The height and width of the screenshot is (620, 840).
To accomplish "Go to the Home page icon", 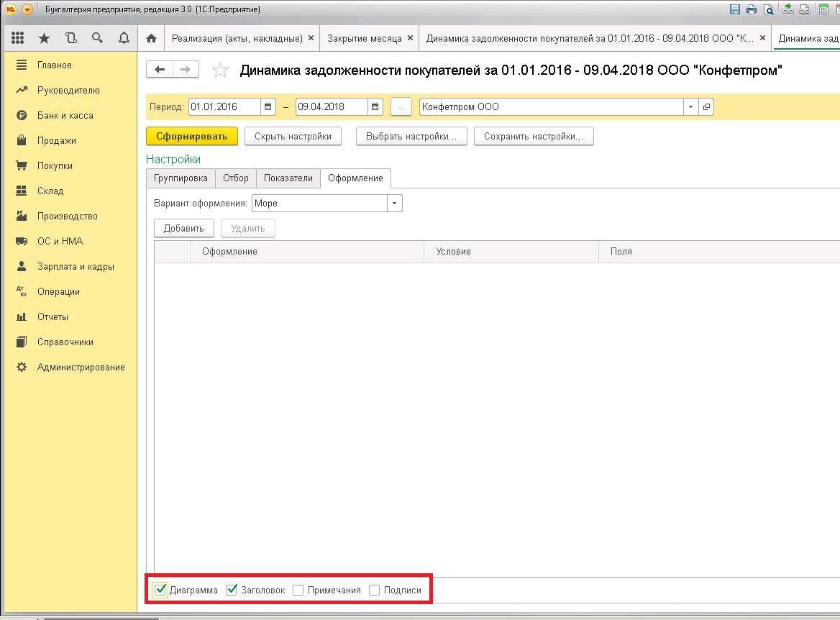I will pos(151,38).
